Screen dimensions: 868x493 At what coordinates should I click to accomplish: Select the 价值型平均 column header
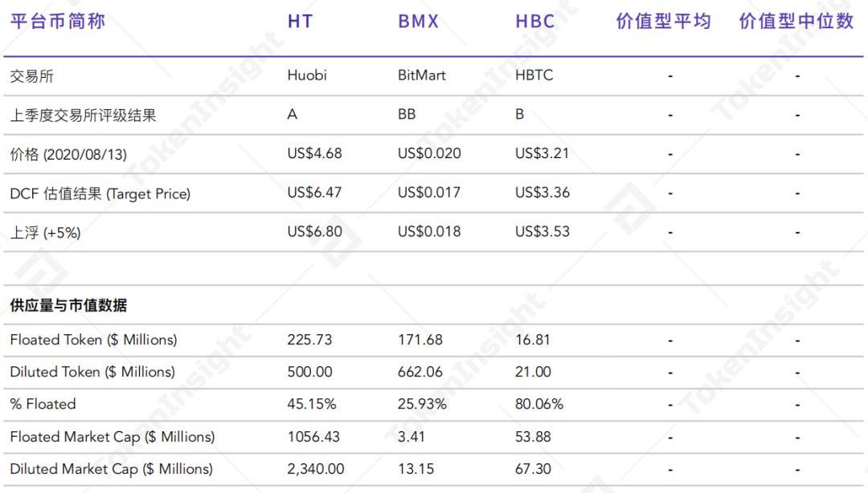point(664,22)
